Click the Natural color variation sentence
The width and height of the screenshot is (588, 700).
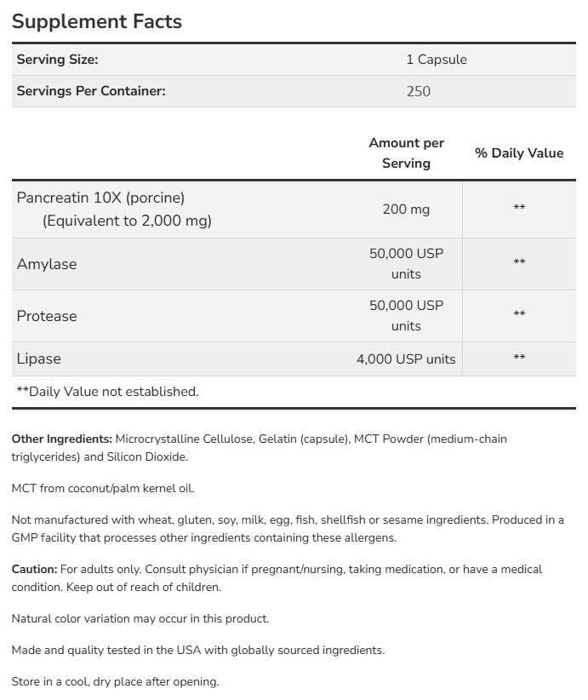[140, 618]
